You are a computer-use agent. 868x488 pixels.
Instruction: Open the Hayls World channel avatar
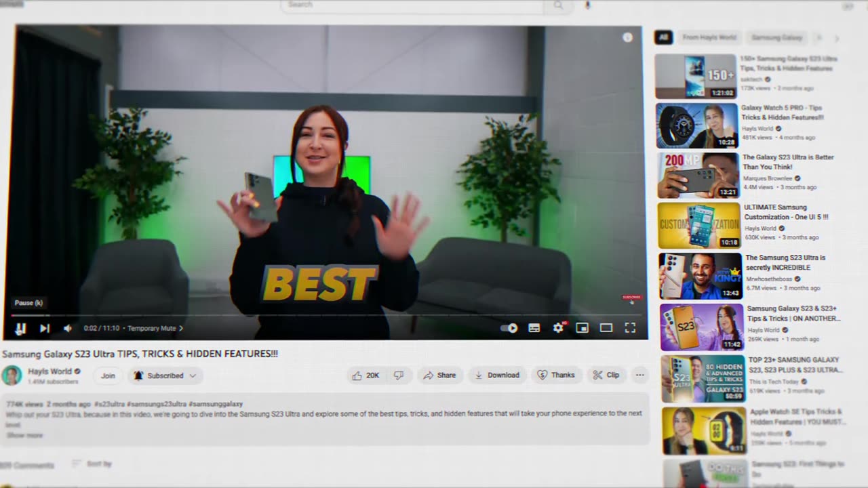[x=12, y=375]
